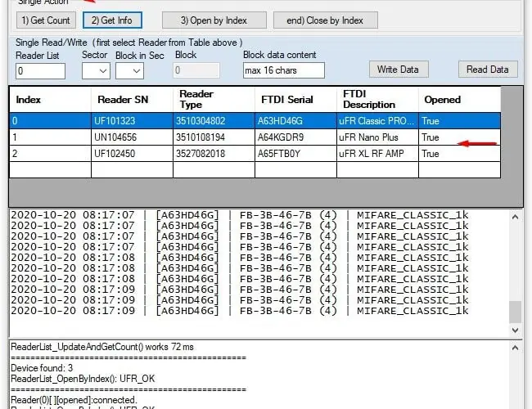The width and height of the screenshot is (532, 409).
Task: Click the Reader Type column header
Action: pyautogui.click(x=214, y=99)
